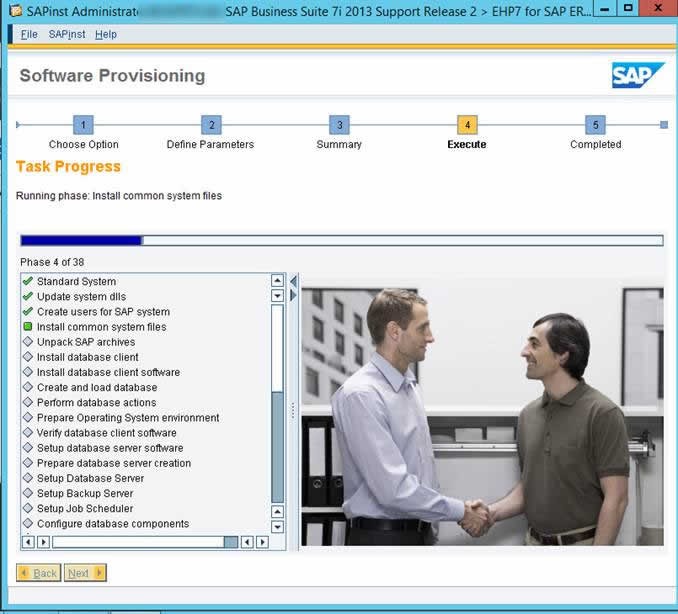
Task: Click pending diamond beside Verify database client software
Action: (28, 432)
